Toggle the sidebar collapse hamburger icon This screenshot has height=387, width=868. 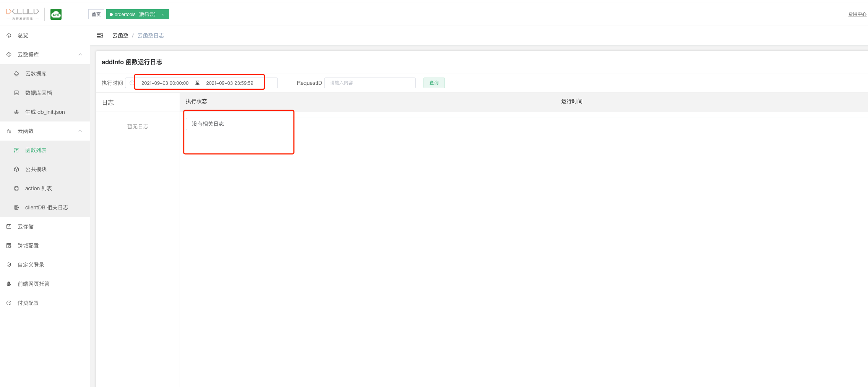click(100, 36)
